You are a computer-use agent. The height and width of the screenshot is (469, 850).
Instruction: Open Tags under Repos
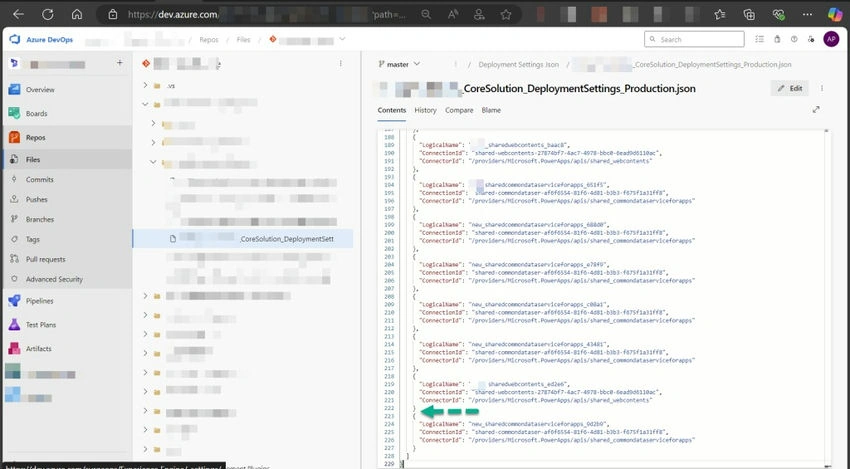pos(67,239)
